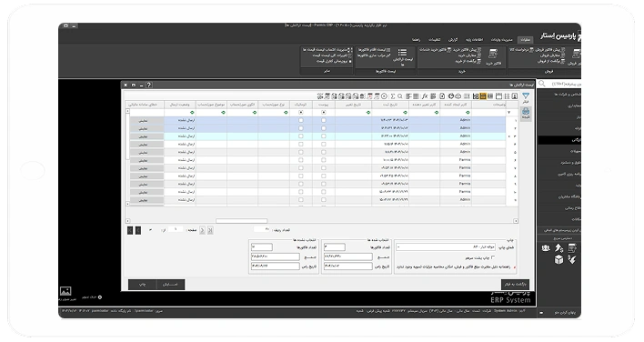This screenshot has height=342, width=644.
Task: Switch to the راهنما ribbon tab
Action: (x=417, y=40)
